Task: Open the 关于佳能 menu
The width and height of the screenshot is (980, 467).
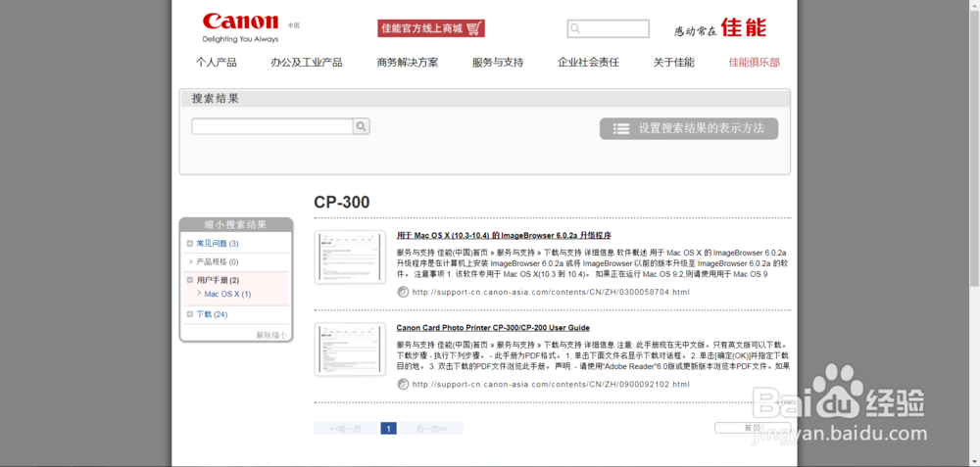Action: click(x=674, y=63)
